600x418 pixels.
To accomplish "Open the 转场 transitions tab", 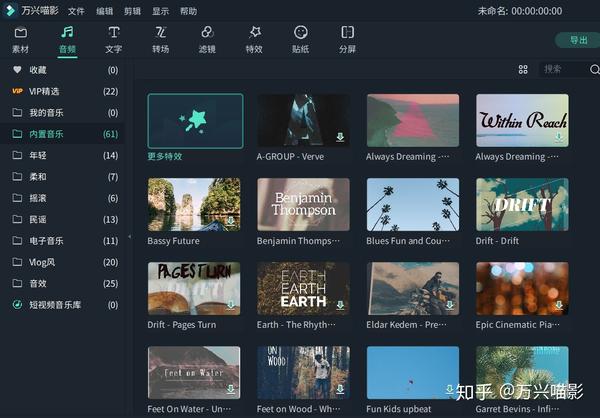I will 160,40.
